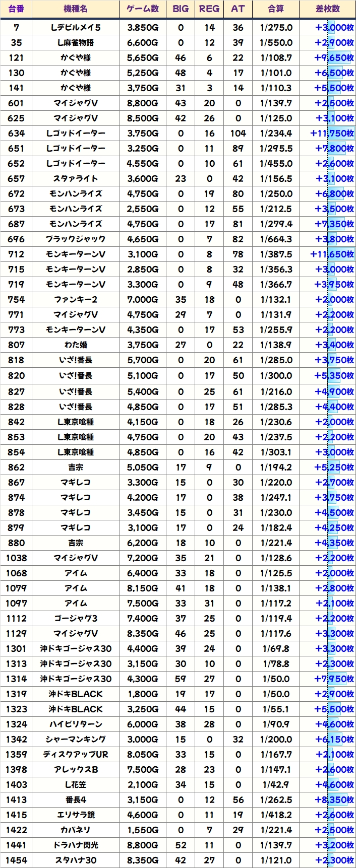Viewport: 356px width, 868px height.
Task: Select machine name ディスクアップUR
Action: pos(76,755)
